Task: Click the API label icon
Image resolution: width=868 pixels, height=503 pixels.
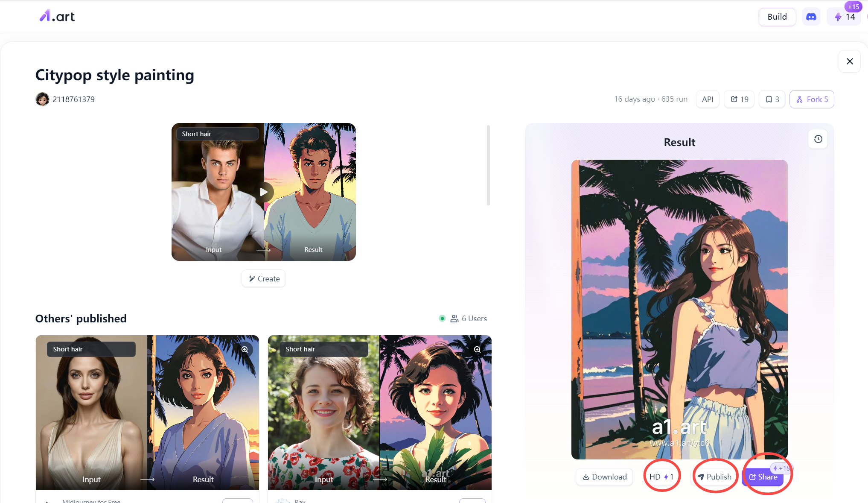Action: (x=708, y=99)
